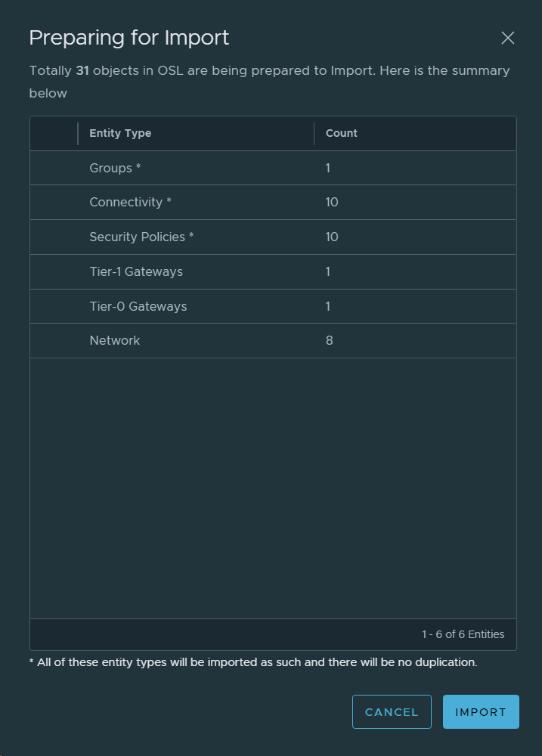Click the Import button
This screenshot has width=542, height=756.
coord(481,712)
